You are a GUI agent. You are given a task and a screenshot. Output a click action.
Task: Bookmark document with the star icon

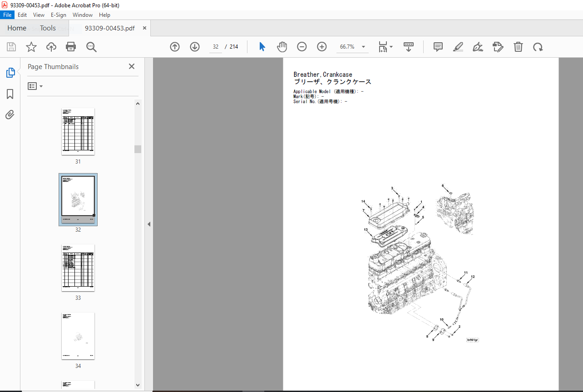(31, 47)
